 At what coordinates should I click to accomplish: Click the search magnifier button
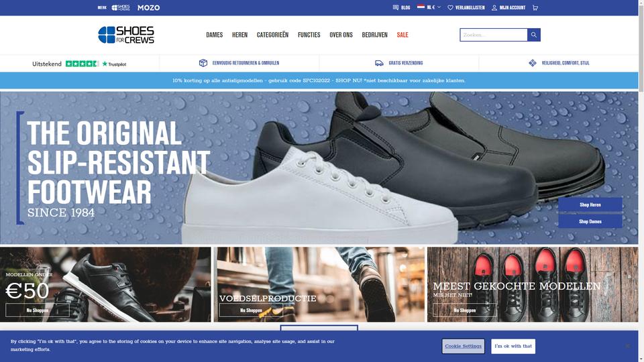click(533, 35)
